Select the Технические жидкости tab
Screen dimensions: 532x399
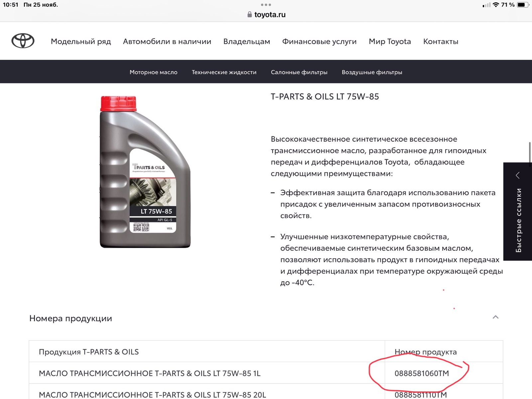224,72
